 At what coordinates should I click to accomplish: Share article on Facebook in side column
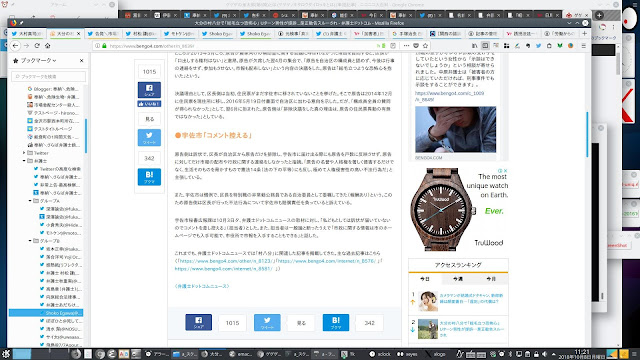click(x=149, y=90)
